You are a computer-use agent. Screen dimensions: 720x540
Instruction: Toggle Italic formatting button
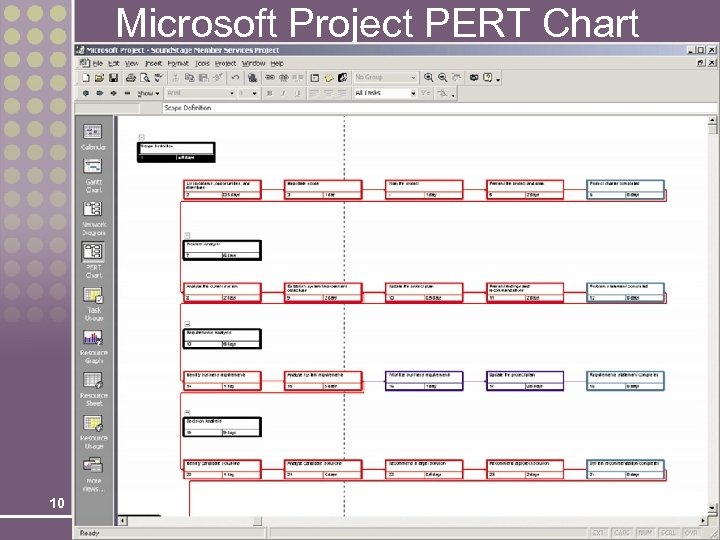point(283,93)
